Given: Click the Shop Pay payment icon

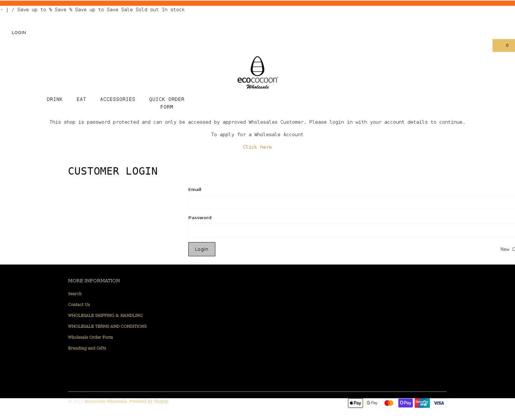Looking at the screenshot, I should (x=405, y=403).
